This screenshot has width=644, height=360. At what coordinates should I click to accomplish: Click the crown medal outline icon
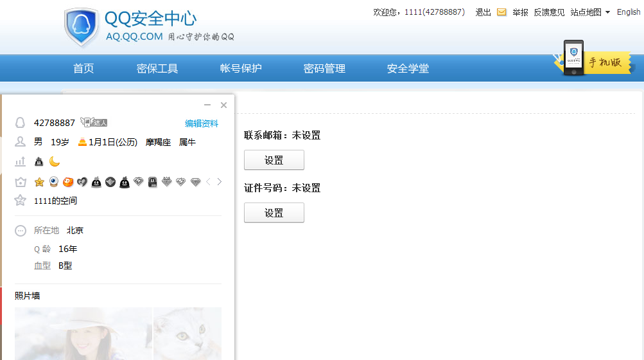coord(20,182)
